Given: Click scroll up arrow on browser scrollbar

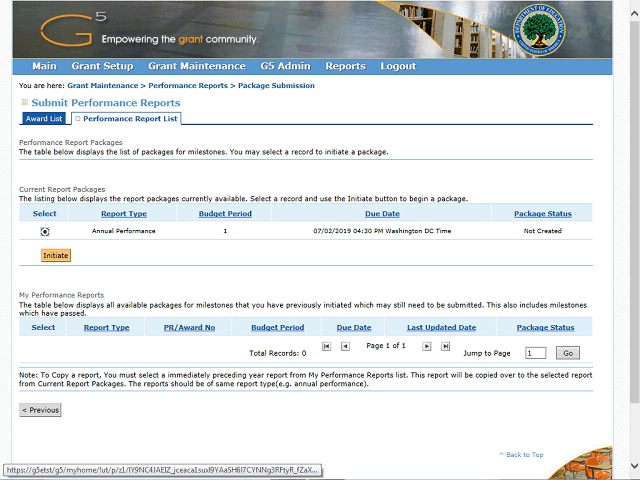Looking at the screenshot, I should 635,13.
